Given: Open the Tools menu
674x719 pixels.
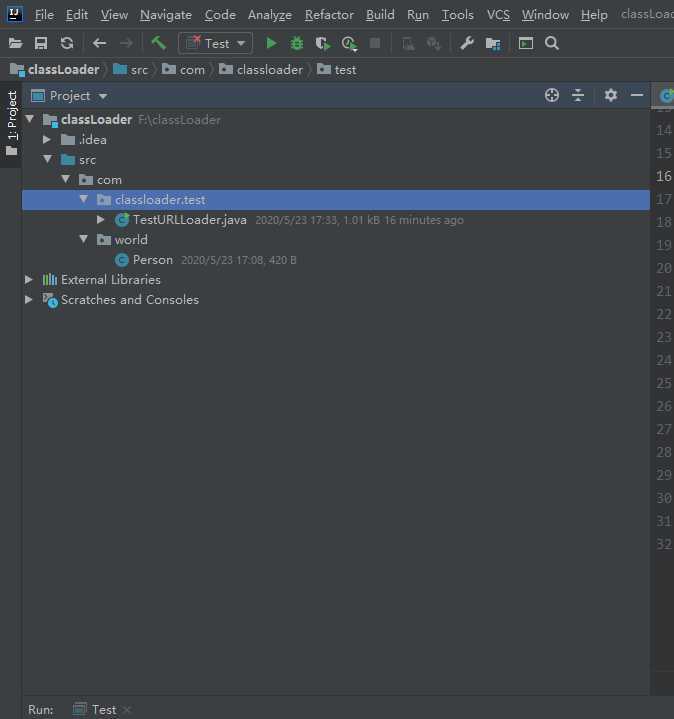Looking at the screenshot, I should (x=457, y=15).
